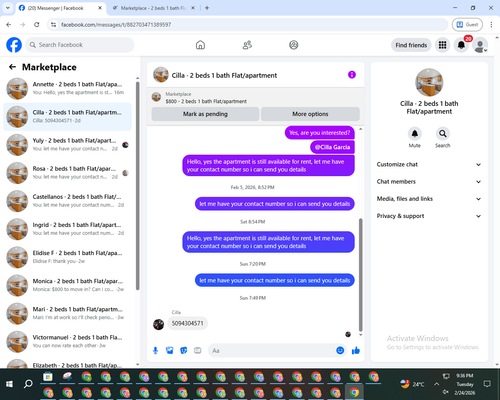This screenshot has width=500, height=400.
Task: Click the 'Yes, are you interested?' message
Action: tap(320, 133)
